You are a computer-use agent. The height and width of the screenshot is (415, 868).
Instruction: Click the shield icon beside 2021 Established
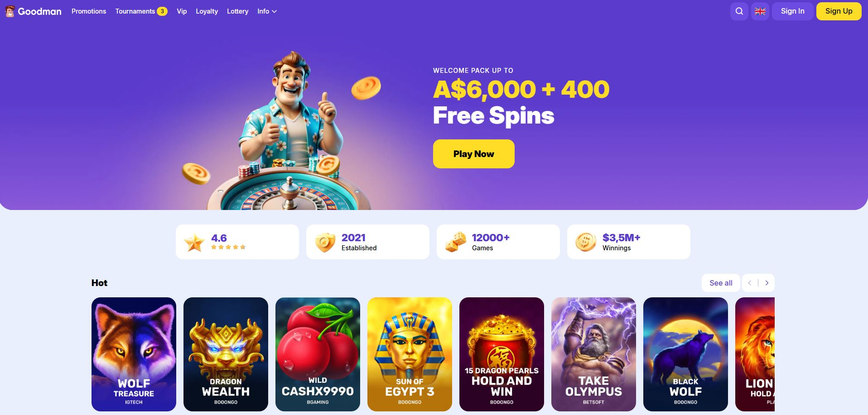(325, 242)
